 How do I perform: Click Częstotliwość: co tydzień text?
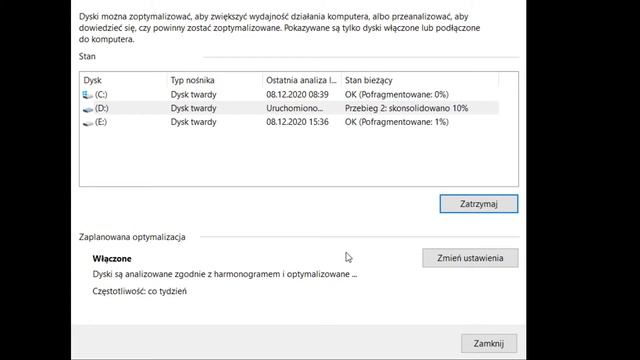(140, 291)
